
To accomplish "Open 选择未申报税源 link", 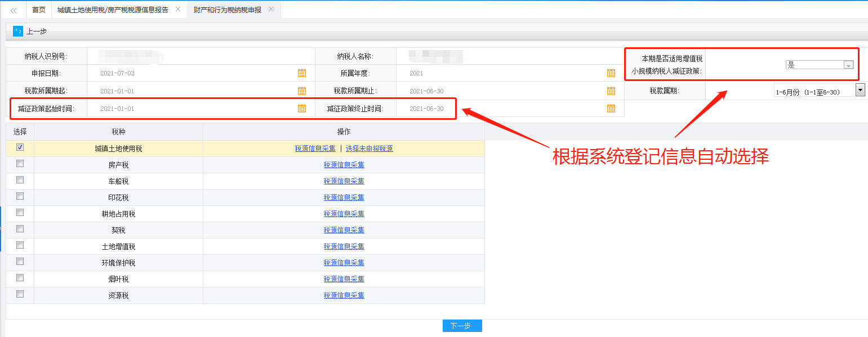I will click(x=369, y=149).
